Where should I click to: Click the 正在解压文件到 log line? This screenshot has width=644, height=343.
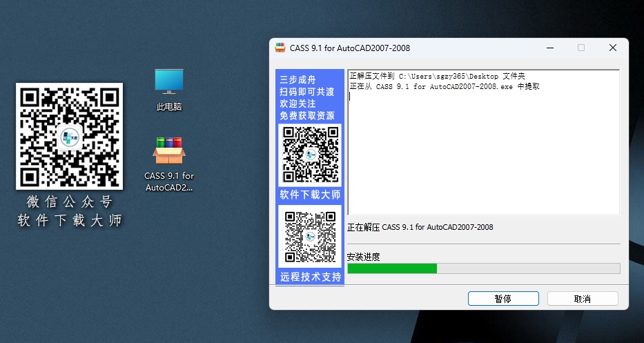pyautogui.click(x=437, y=76)
